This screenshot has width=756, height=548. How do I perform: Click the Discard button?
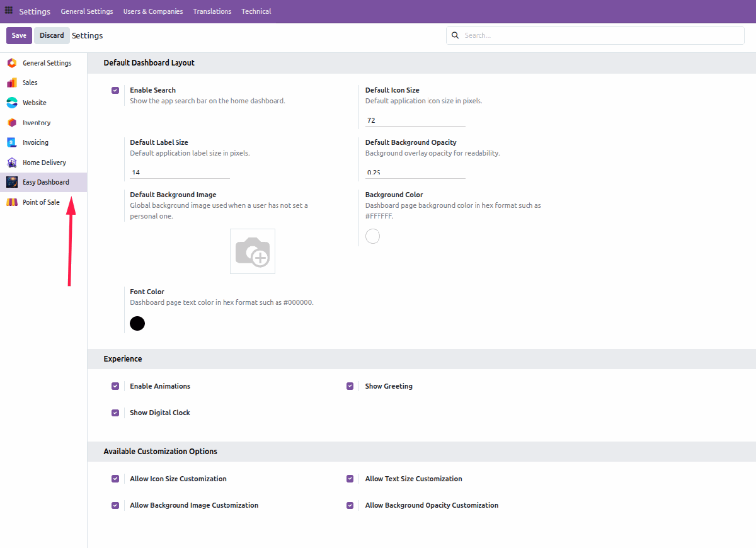52,35
